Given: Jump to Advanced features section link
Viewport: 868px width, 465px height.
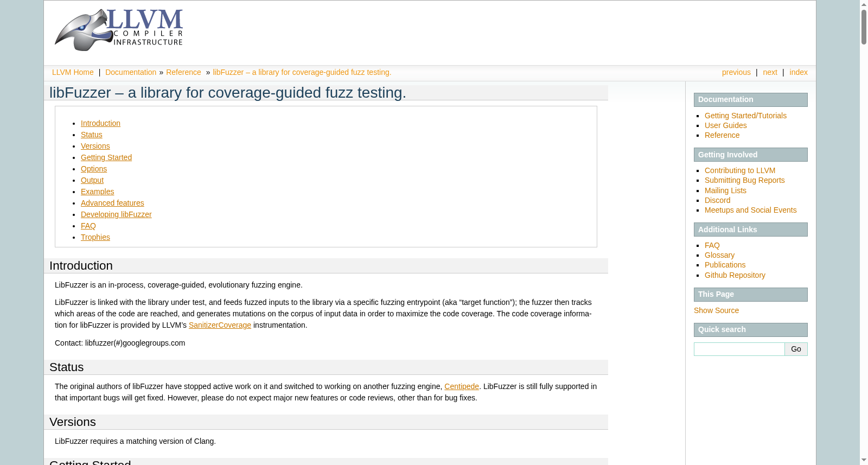Looking at the screenshot, I should (x=112, y=203).
